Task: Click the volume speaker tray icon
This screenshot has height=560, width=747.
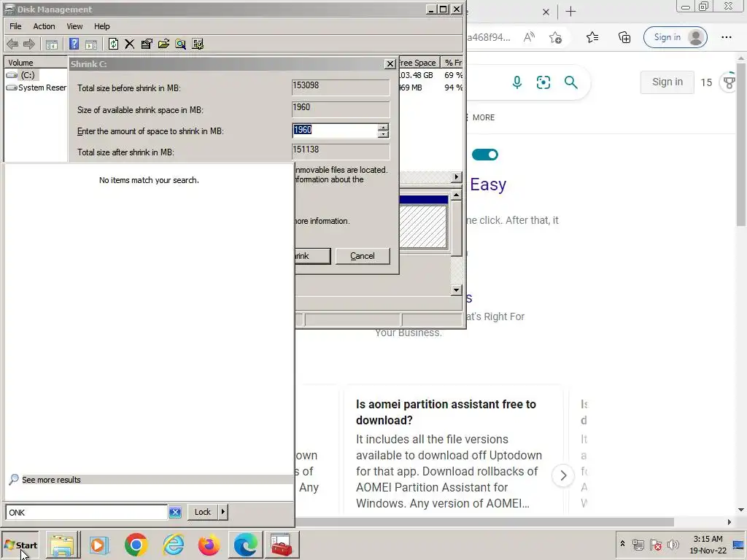Action: tap(673, 544)
